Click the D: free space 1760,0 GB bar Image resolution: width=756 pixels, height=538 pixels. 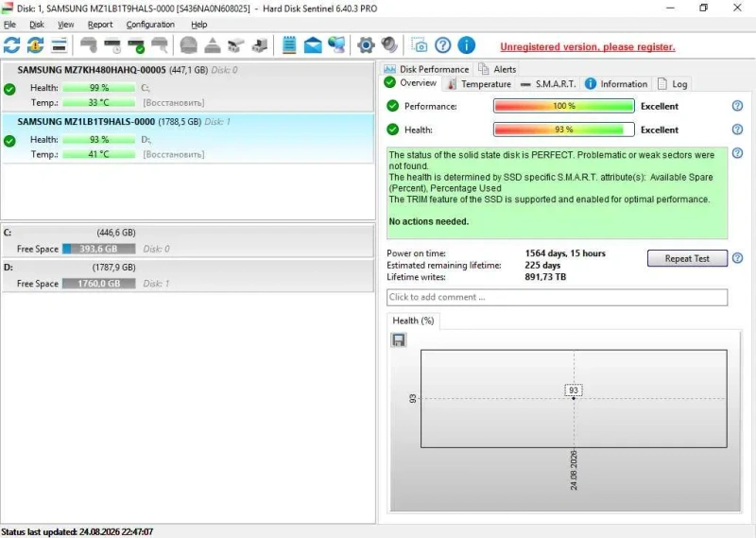[x=99, y=284]
